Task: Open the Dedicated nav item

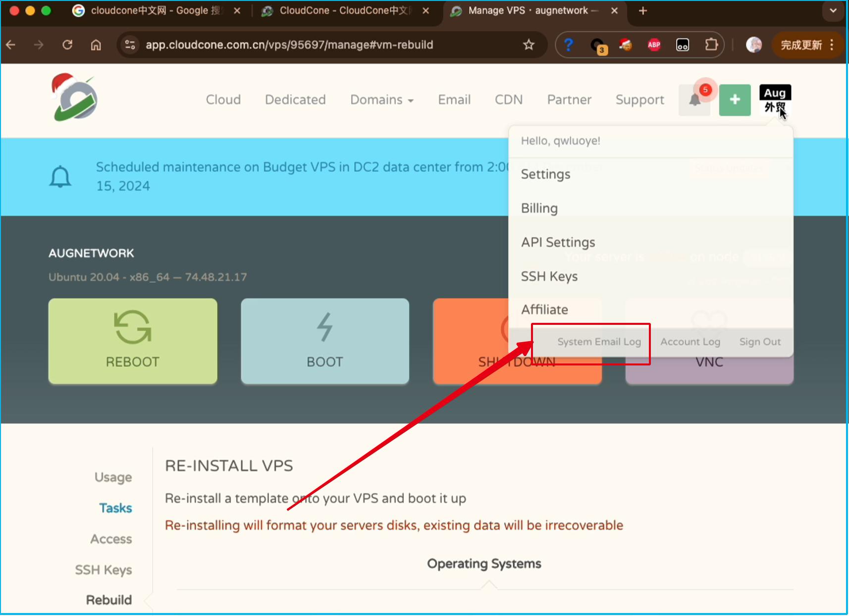Action: 295,100
